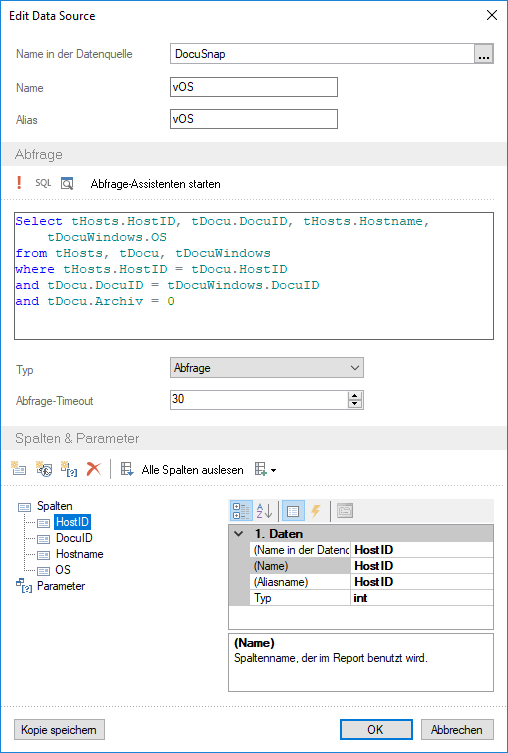
Task: Click Abbrechen to cancel
Action: (457, 730)
